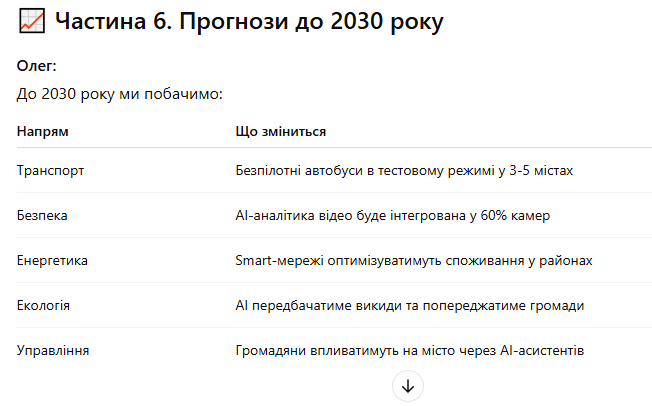Click the 'Що зміниться' column header
Image resolution: width=652 pixels, height=406 pixels.
(281, 131)
